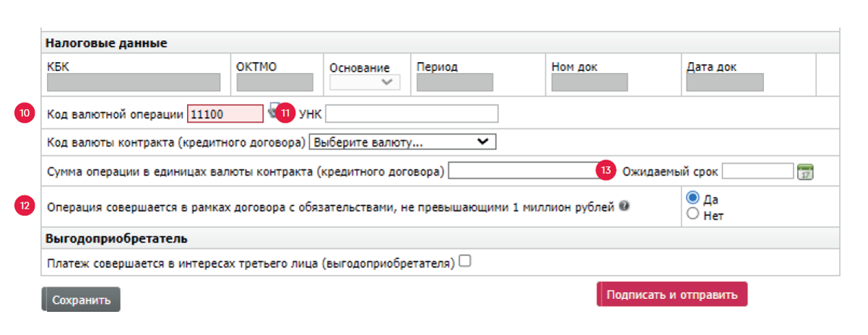Select the 'Нет' radio option
The height and width of the screenshot is (335, 868).
pos(693,214)
